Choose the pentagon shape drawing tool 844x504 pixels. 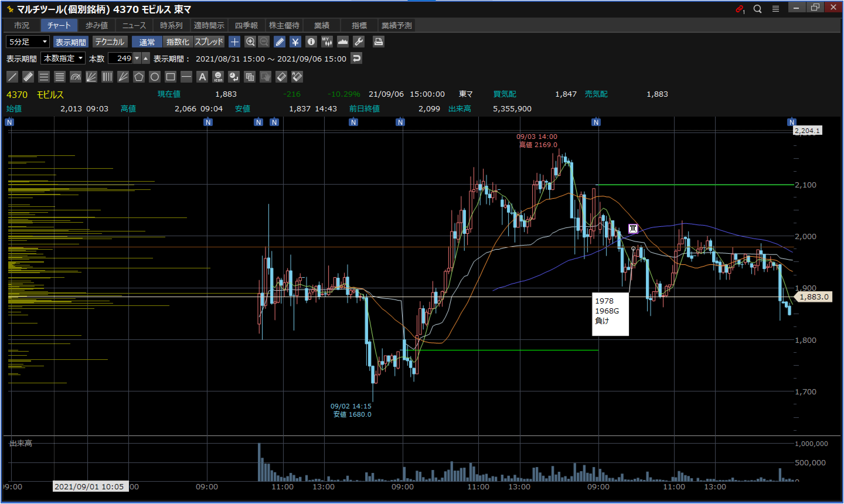(139, 77)
